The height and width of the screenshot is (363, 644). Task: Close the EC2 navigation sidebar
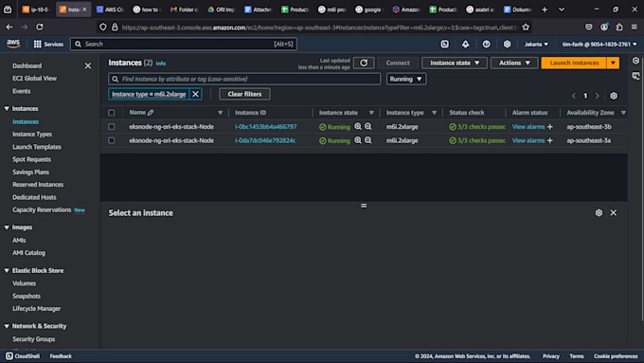88,65
